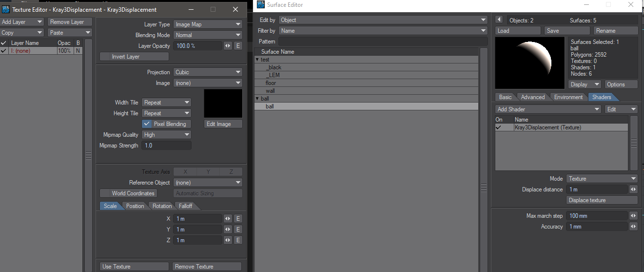Click the envelope E button for Scale Z

point(238,240)
